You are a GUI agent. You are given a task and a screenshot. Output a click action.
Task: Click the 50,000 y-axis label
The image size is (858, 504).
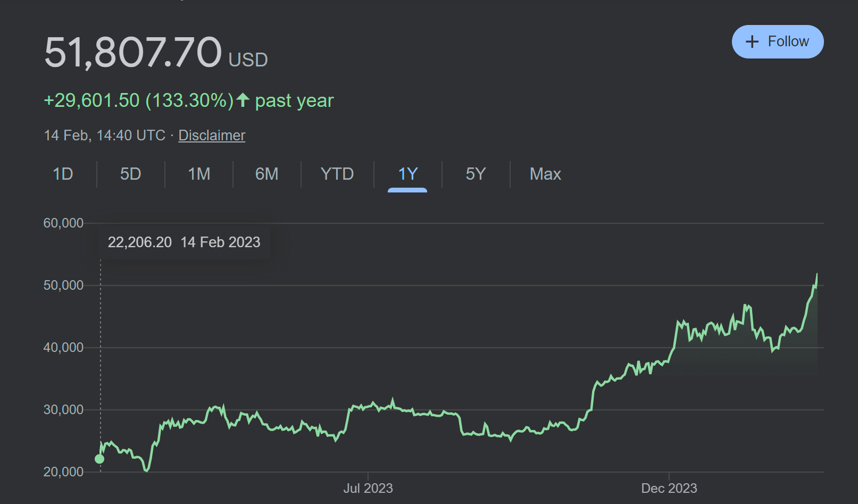point(63,285)
